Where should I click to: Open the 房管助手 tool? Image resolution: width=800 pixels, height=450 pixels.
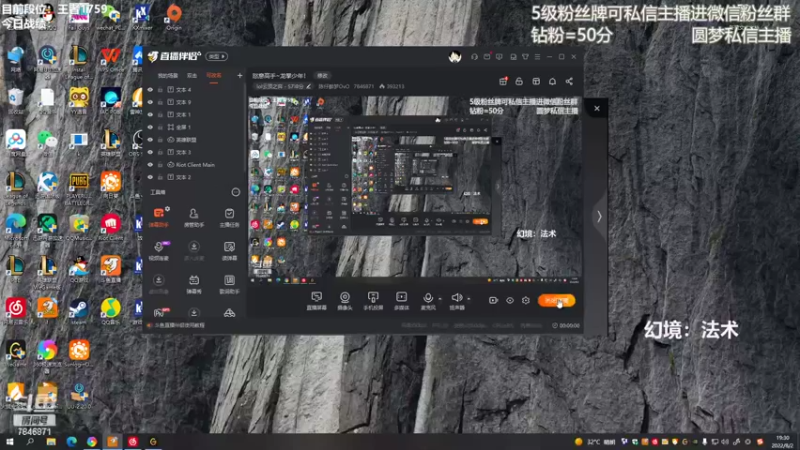(x=194, y=217)
